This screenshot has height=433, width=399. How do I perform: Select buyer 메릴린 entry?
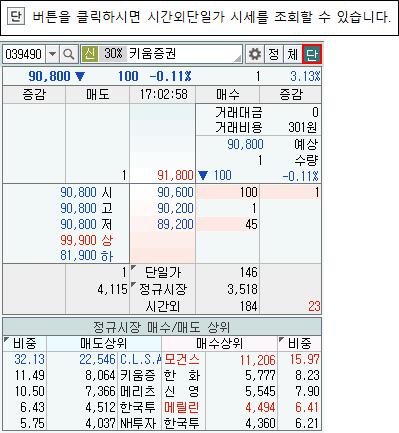(x=182, y=407)
